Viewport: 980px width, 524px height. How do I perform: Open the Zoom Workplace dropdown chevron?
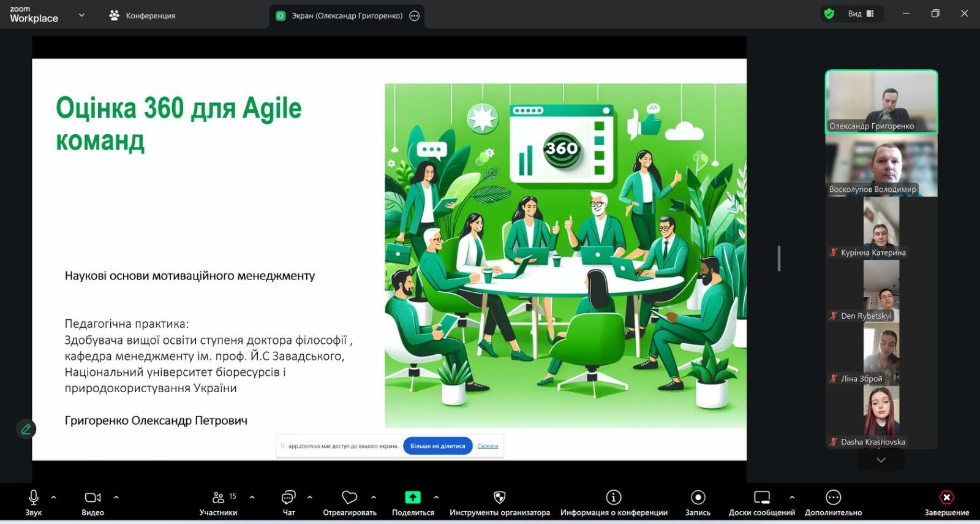pos(81,15)
